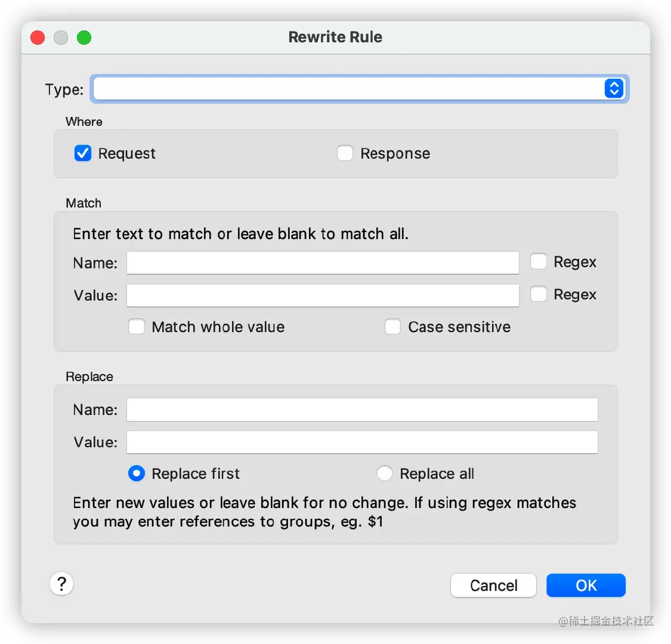Viewport: 671px width, 644px height.
Task: Click the green zoom window button
Action: (x=84, y=38)
